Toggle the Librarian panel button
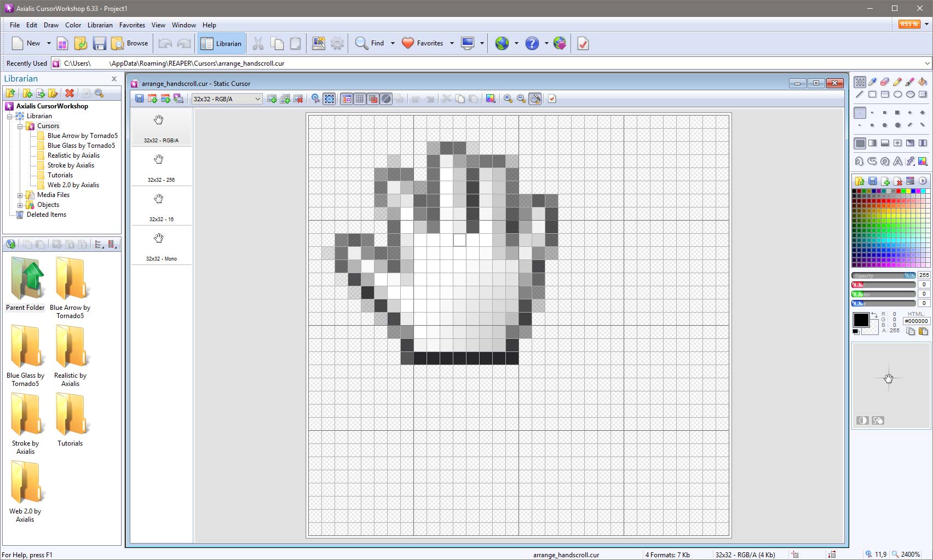This screenshot has width=933, height=560. [x=221, y=43]
